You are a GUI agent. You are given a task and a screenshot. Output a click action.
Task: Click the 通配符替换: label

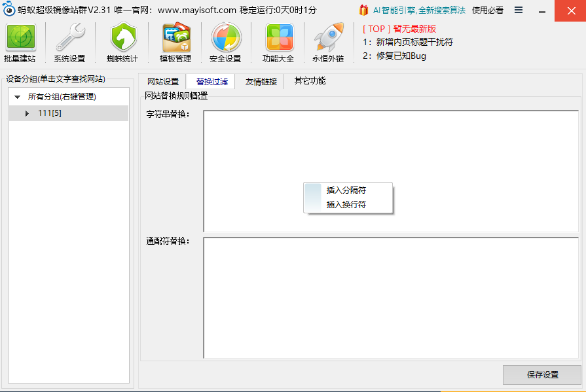click(x=168, y=241)
